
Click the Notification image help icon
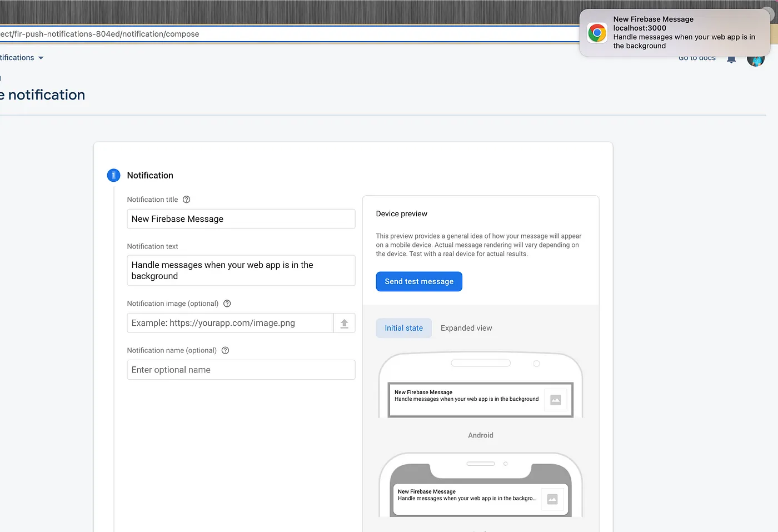tap(227, 304)
